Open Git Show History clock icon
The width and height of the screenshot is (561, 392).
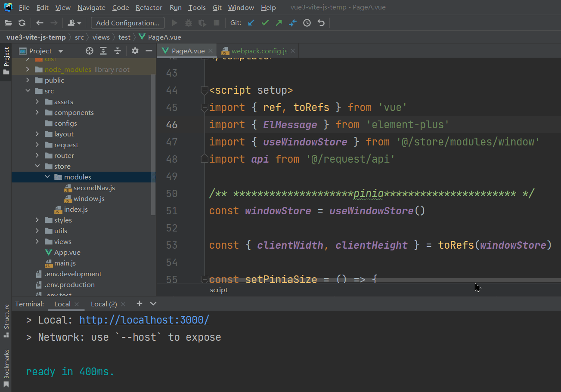(x=307, y=23)
